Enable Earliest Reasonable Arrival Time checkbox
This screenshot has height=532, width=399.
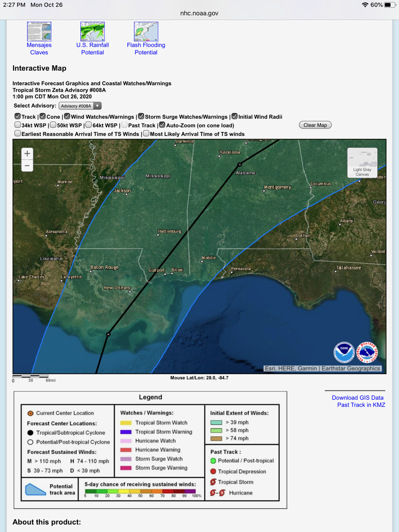[x=17, y=133]
